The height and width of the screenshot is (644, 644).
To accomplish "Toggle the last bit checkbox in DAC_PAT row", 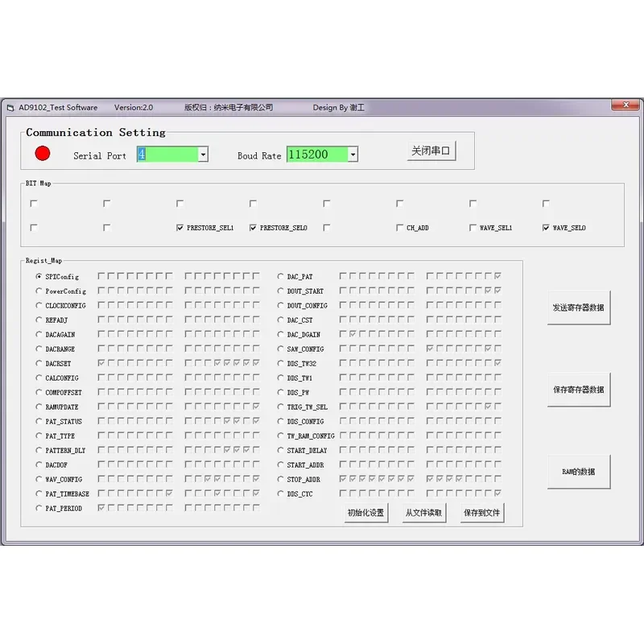I will (x=497, y=276).
